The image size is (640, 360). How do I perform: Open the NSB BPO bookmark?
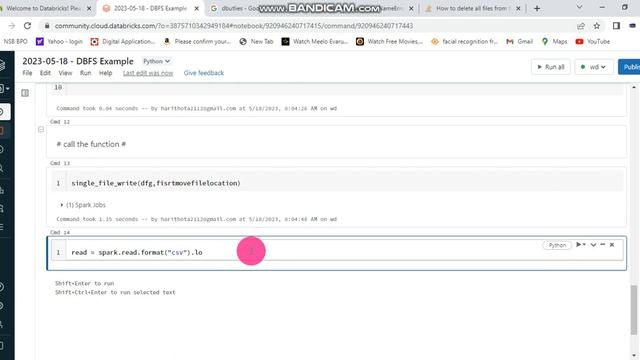point(15,42)
